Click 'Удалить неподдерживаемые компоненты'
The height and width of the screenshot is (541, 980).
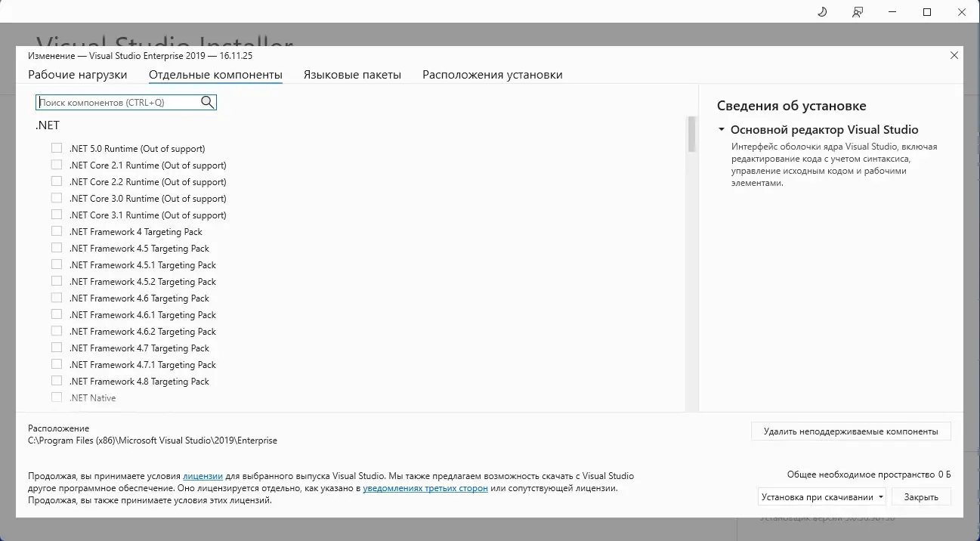point(850,431)
